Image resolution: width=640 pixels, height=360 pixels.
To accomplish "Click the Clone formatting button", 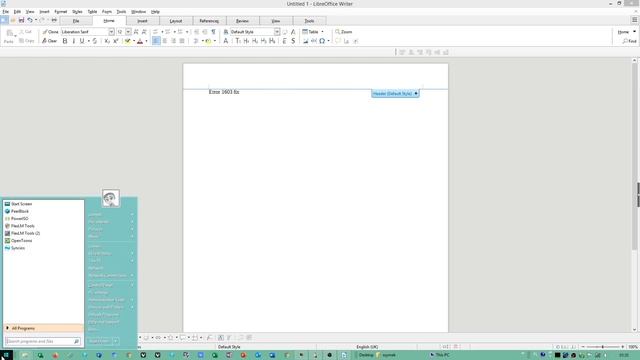I will click(x=51, y=32).
